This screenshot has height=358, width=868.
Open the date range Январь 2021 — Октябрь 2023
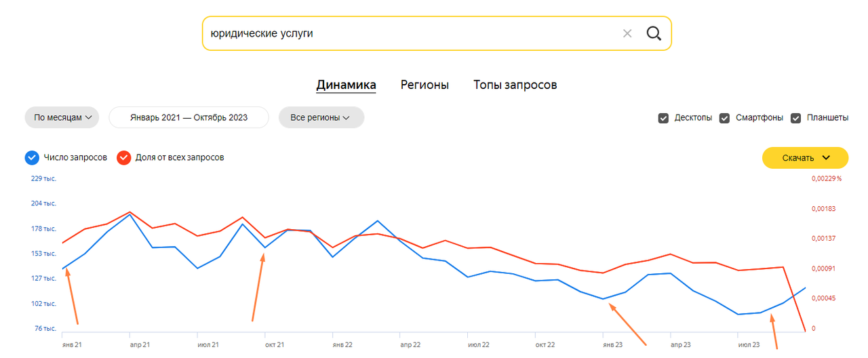point(189,117)
